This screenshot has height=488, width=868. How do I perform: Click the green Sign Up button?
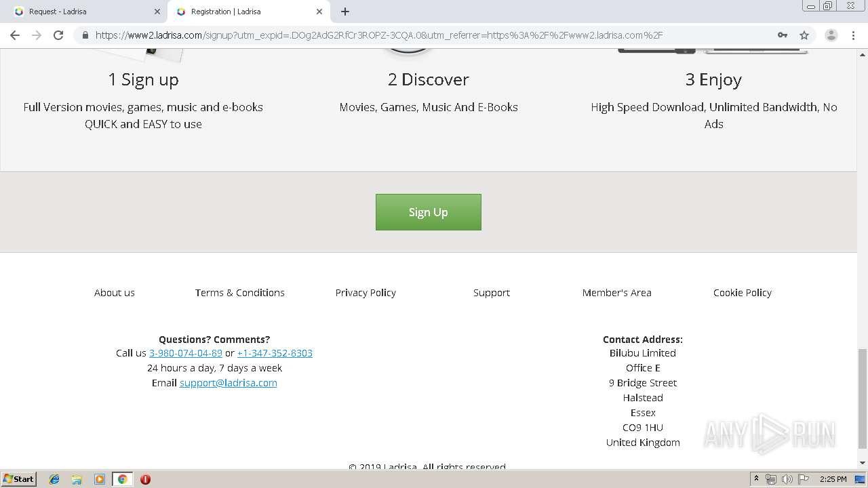point(429,212)
